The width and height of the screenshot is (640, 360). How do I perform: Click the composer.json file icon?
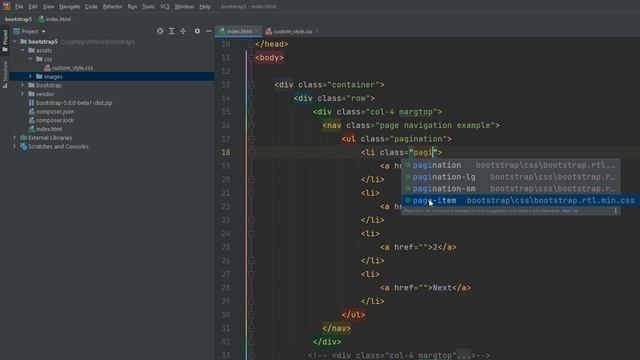[31, 111]
